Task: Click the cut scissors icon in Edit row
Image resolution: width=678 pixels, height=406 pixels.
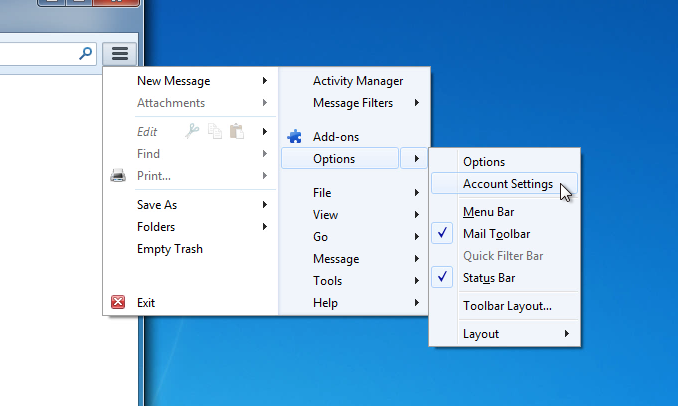Action: point(192,131)
